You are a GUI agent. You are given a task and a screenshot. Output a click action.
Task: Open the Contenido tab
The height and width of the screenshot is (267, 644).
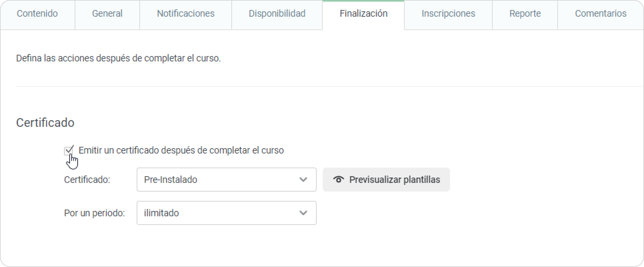pos(37,14)
